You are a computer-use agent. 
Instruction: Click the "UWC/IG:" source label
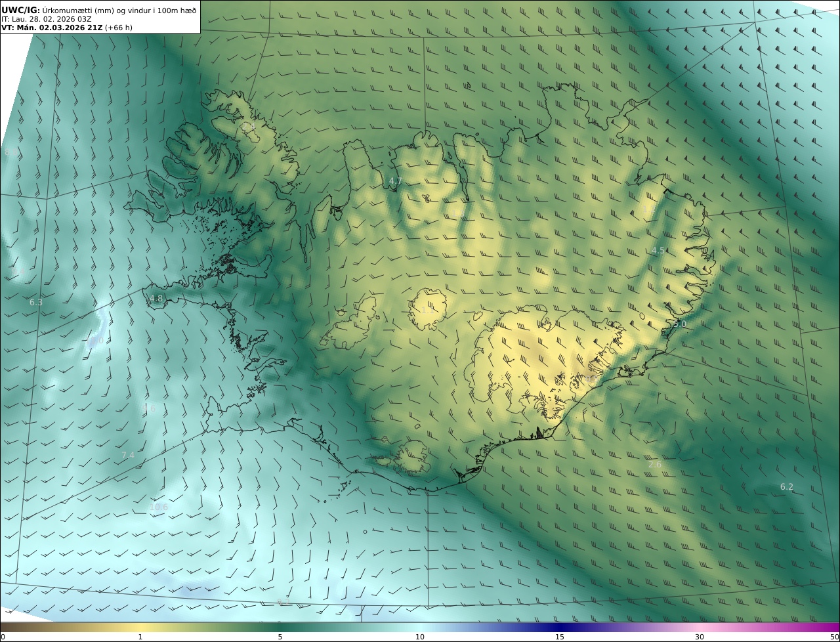pyautogui.click(x=21, y=10)
